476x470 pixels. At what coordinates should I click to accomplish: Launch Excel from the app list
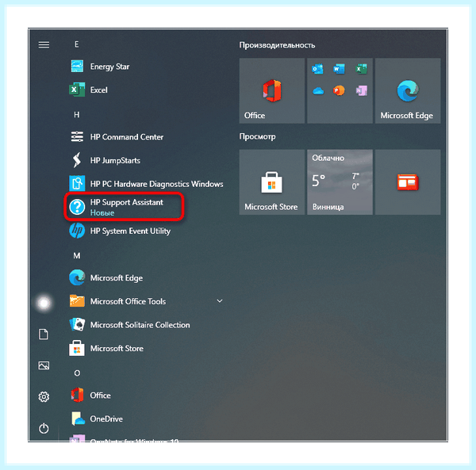click(x=77, y=90)
